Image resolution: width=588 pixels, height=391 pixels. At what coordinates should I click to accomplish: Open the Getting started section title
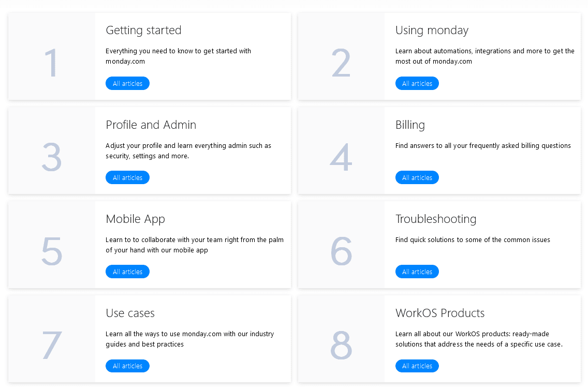[143, 31]
